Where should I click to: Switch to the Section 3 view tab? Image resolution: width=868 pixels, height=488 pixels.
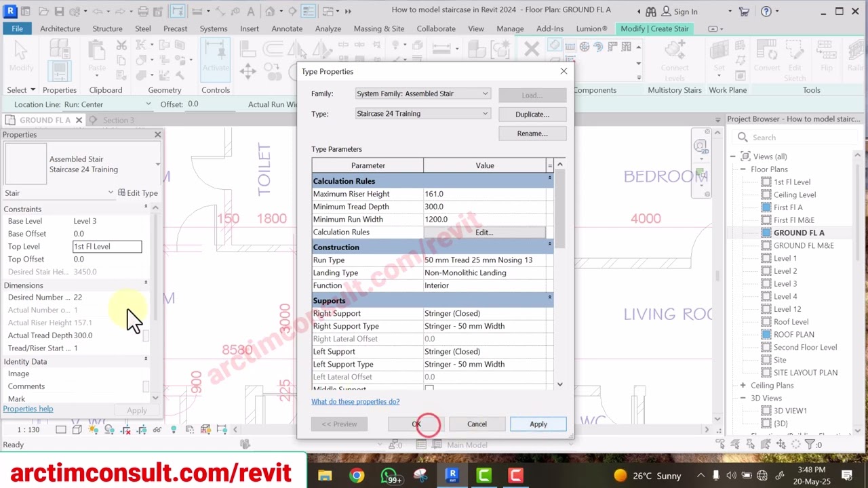119,120
